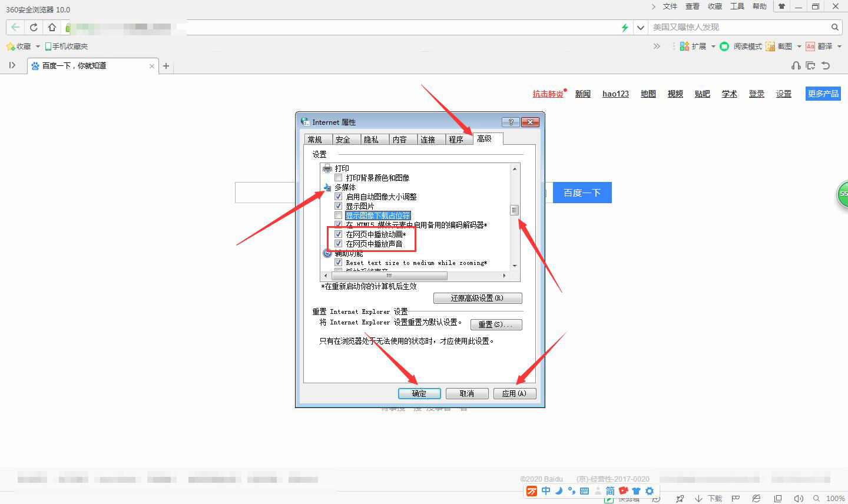Click the rocket accelerator icon in status bar
Screen dimensions: 848x504
coord(680,499)
